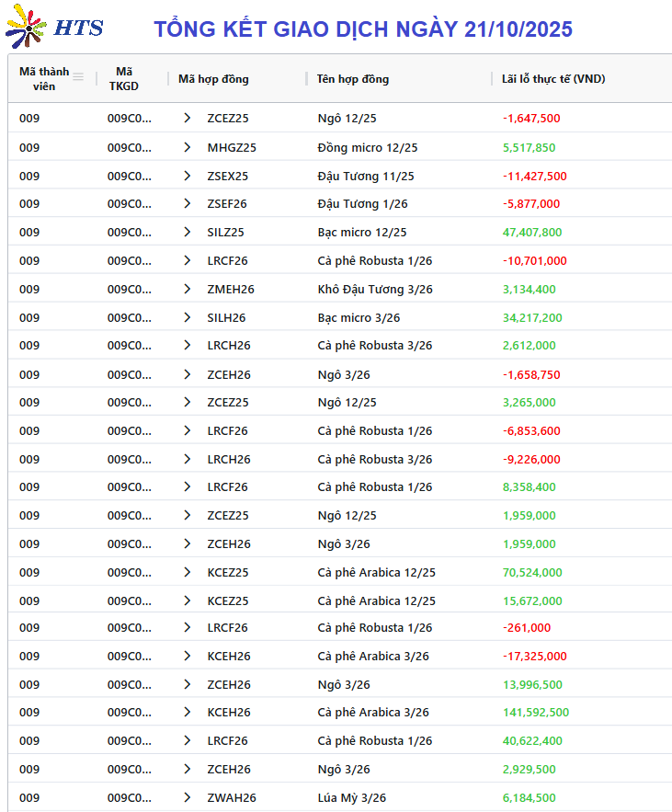This screenshot has width=672, height=812.
Task: Click the Tên hợp đồng column header
Action: pyautogui.click(x=352, y=79)
